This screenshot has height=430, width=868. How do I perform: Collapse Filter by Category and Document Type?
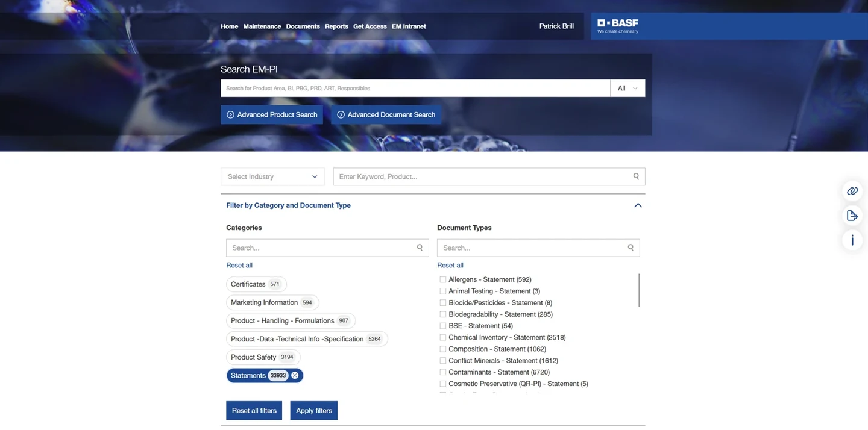[638, 205]
